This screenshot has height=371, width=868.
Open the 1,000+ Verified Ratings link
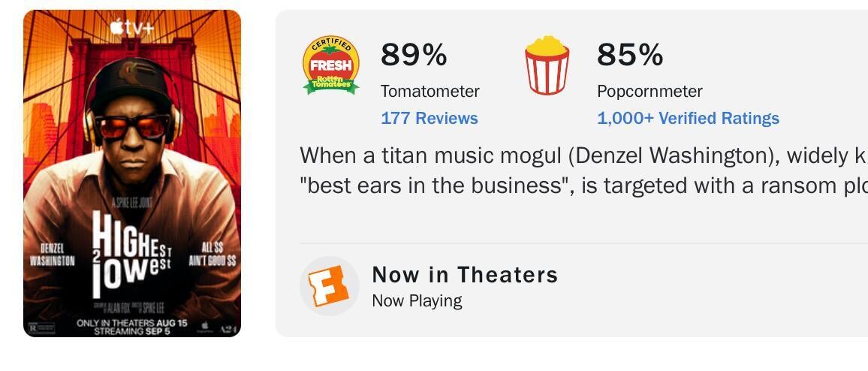688,118
